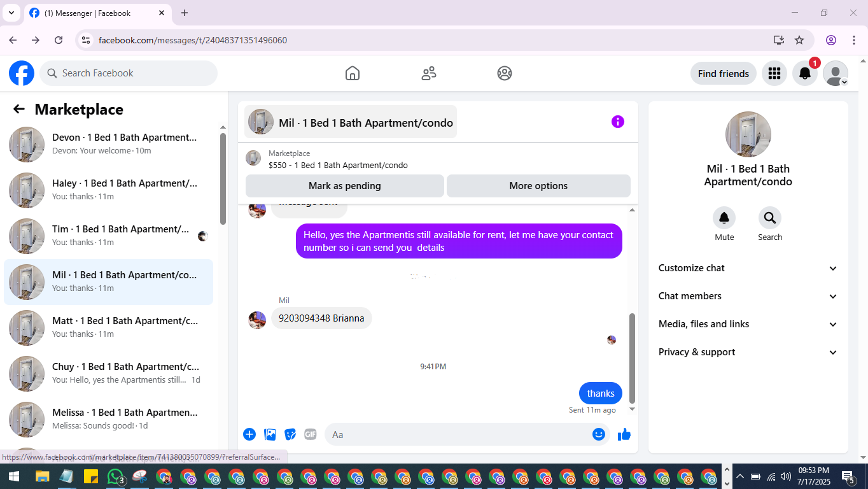Click the chat messages scrollbar thumb

click(632, 358)
